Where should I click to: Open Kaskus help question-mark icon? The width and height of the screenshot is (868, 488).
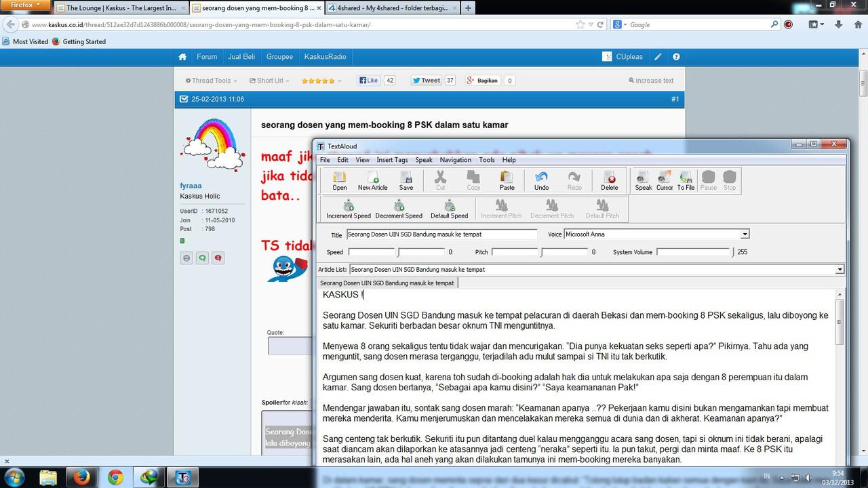click(676, 57)
